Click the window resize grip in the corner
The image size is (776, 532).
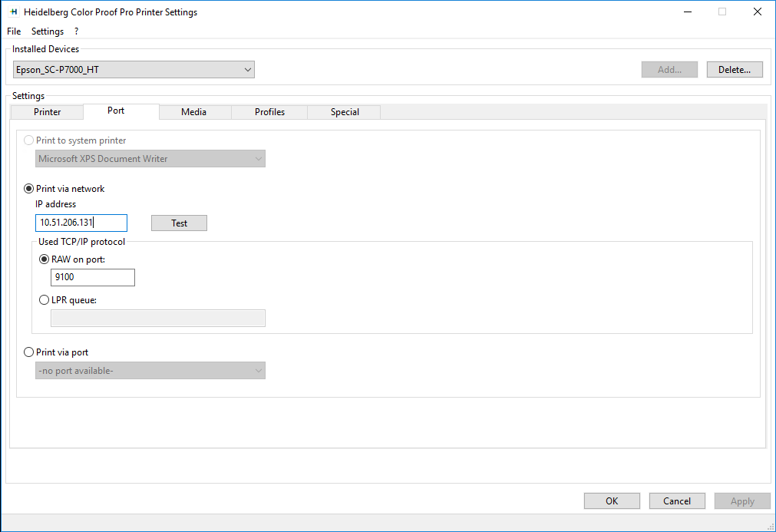[771, 527]
